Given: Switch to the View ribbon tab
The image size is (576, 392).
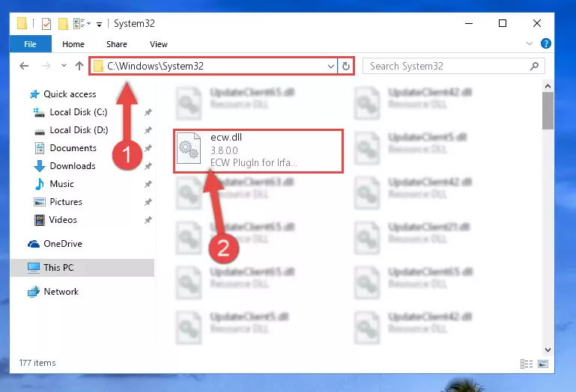Looking at the screenshot, I should (158, 44).
